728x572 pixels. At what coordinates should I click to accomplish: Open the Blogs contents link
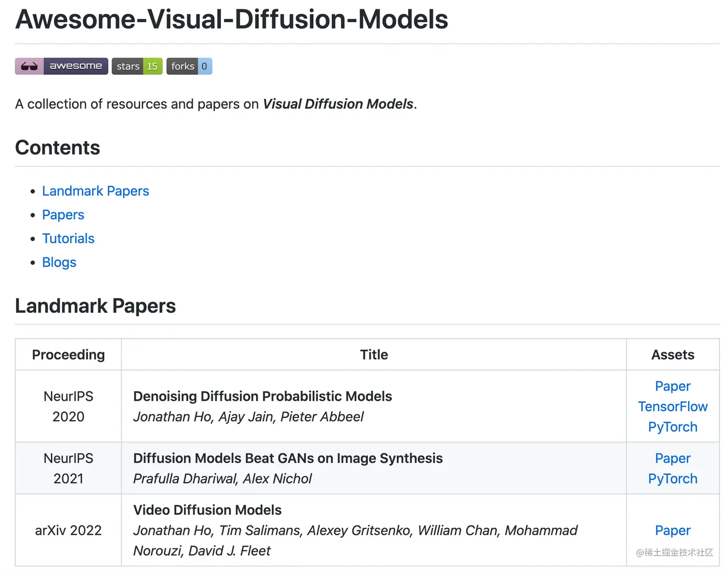pyautogui.click(x=59, y=262)
